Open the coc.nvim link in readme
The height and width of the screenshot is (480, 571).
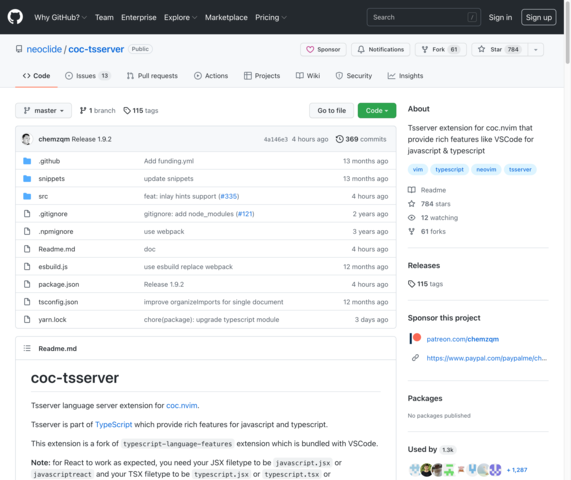[182, 405]
